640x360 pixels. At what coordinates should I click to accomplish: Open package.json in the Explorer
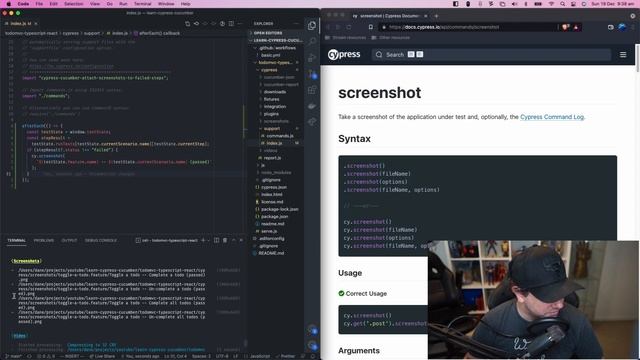tap(274, 216)
